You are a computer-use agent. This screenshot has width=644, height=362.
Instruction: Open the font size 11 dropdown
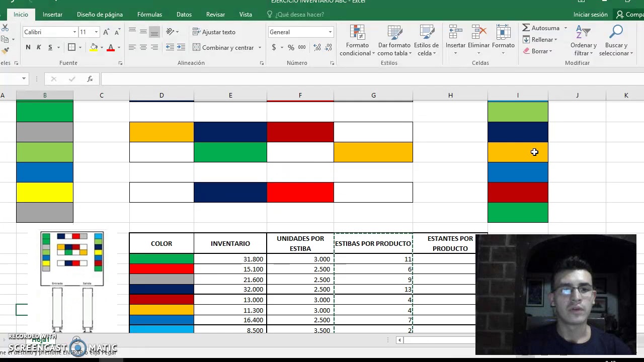(x=96, y=32)
